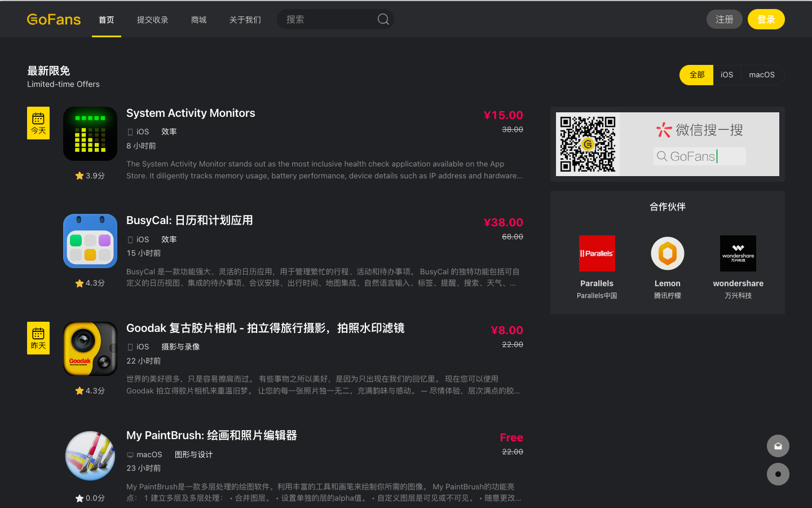The width and height of the screenshot is (812, 508).
Task: Open the 关于我们 menu item
Action: pos(245,19)
